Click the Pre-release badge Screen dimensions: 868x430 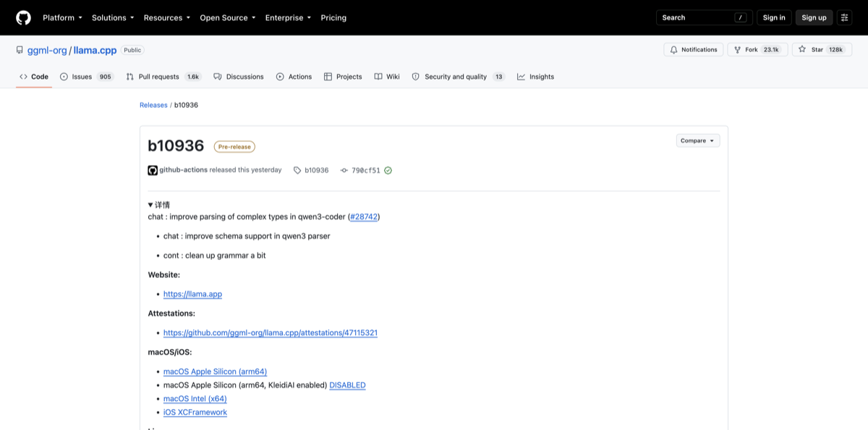point(234,147)
